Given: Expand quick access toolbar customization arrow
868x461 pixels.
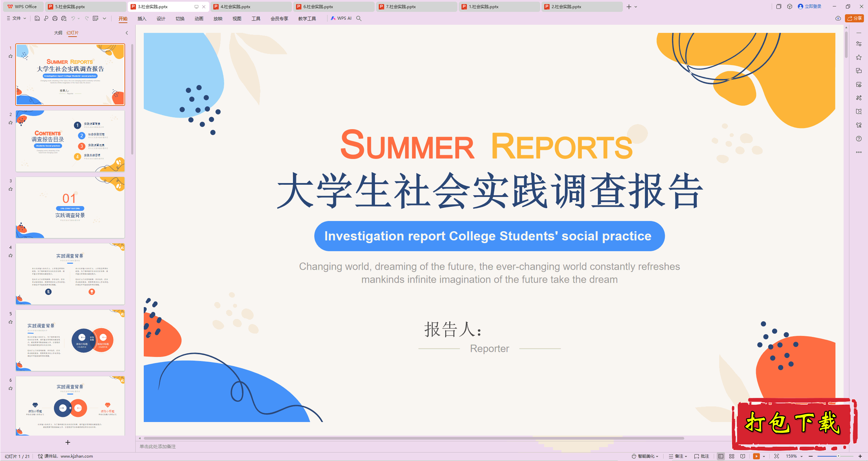Looking at the screenshot, I should point(104,18).
